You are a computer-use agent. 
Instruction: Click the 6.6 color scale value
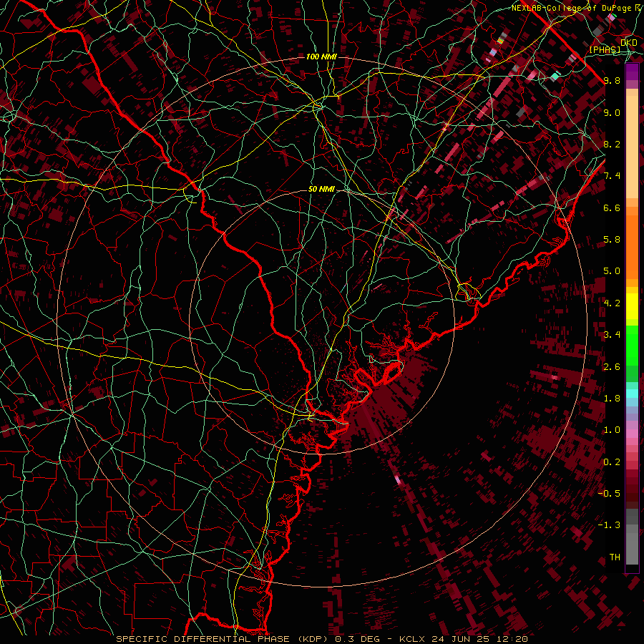612,208
